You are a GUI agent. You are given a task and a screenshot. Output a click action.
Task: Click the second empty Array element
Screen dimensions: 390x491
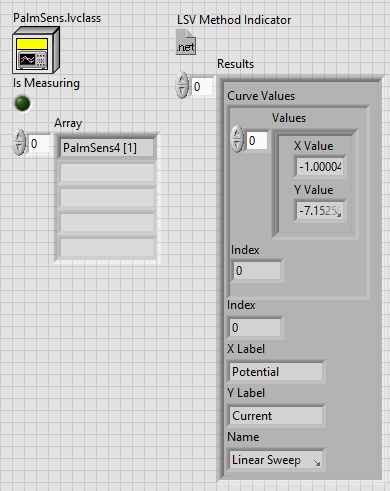click(x=107, y=173)
